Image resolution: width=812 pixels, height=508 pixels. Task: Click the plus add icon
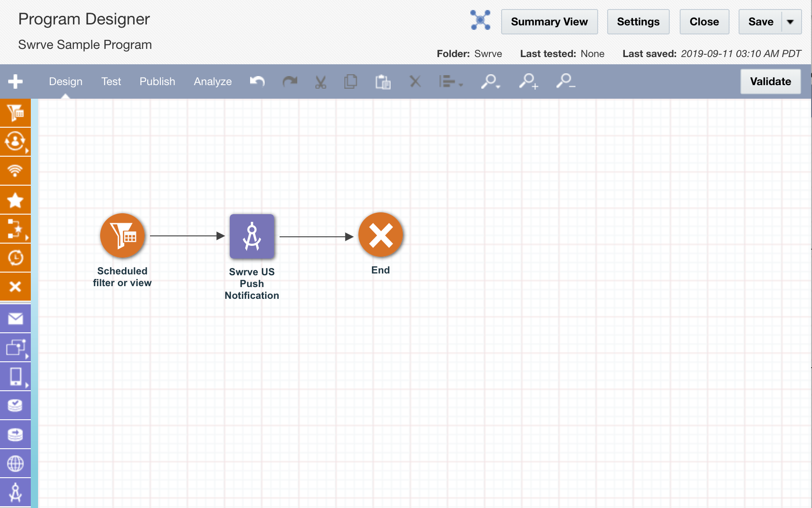pyautogui.click(x=15, y=81)
